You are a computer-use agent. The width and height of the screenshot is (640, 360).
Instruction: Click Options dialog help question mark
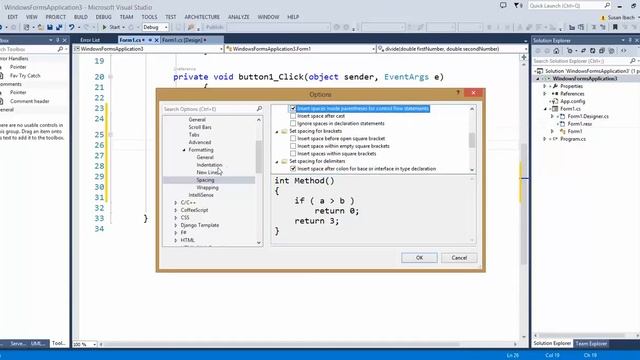coord(458,93)
